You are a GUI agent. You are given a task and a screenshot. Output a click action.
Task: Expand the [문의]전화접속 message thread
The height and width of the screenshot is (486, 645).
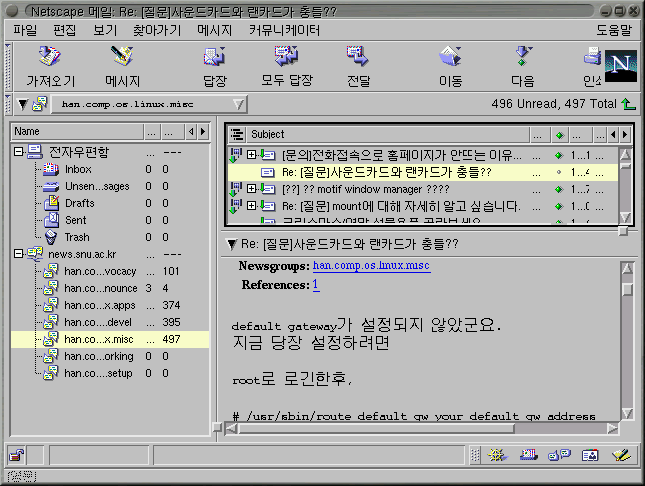(251, 155)
